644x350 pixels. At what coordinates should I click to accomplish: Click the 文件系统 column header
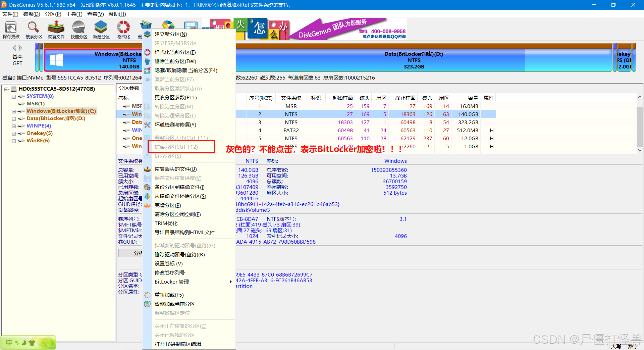291,98
